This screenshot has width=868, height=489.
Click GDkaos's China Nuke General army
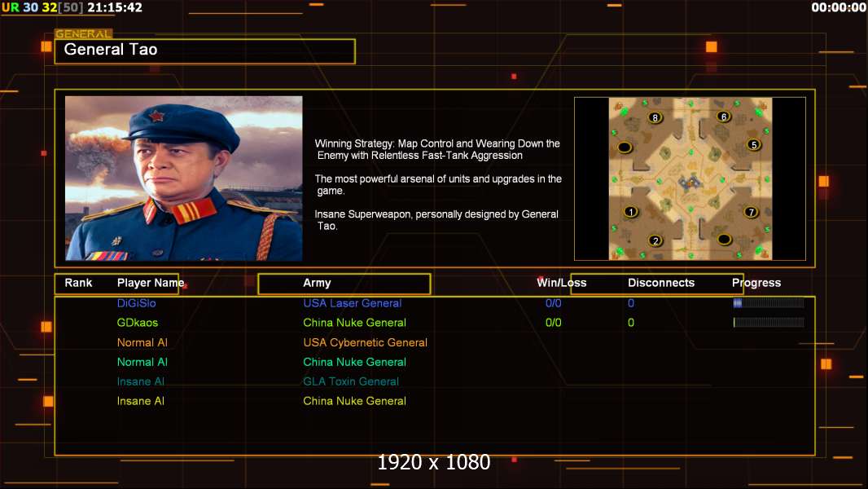tap(354, 322)
